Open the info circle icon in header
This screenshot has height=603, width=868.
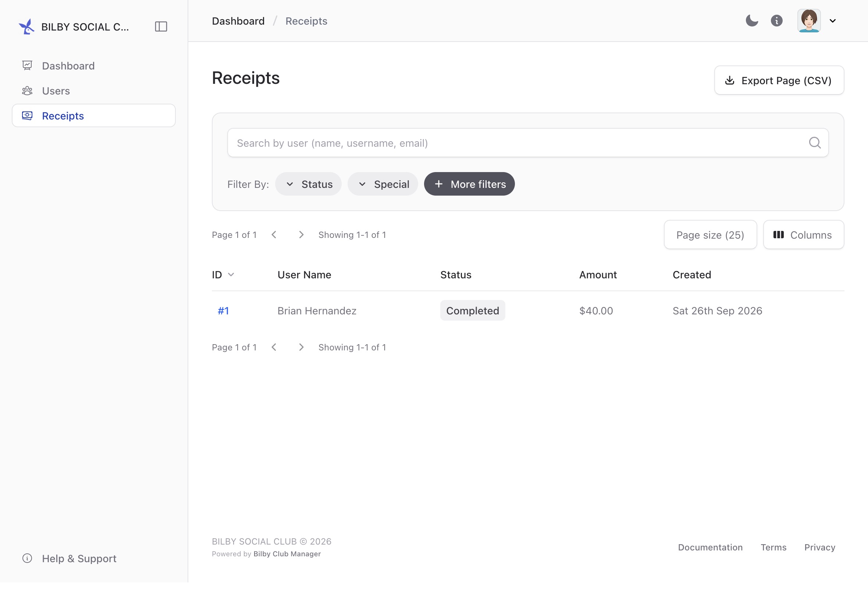pos(776,21)
